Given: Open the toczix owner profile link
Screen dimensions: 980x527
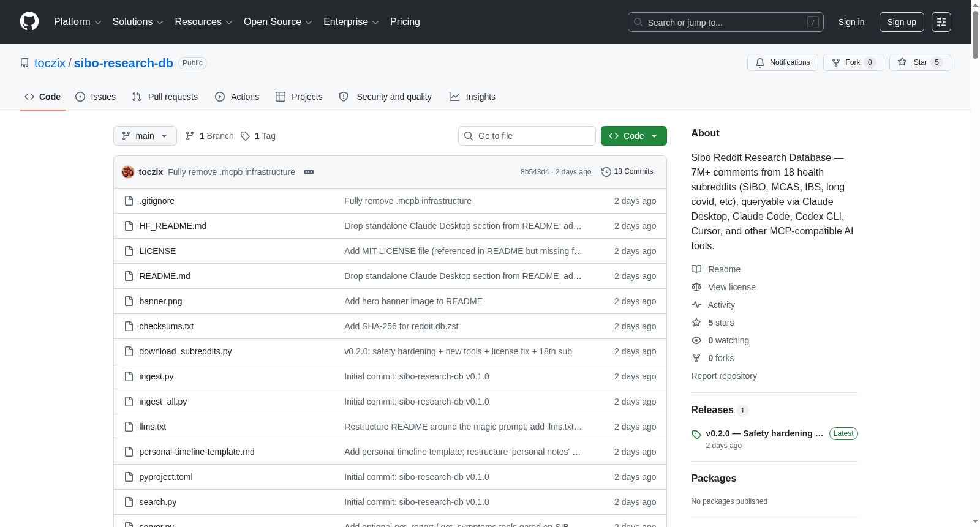Looking at the screenshot, I should 50,63.
